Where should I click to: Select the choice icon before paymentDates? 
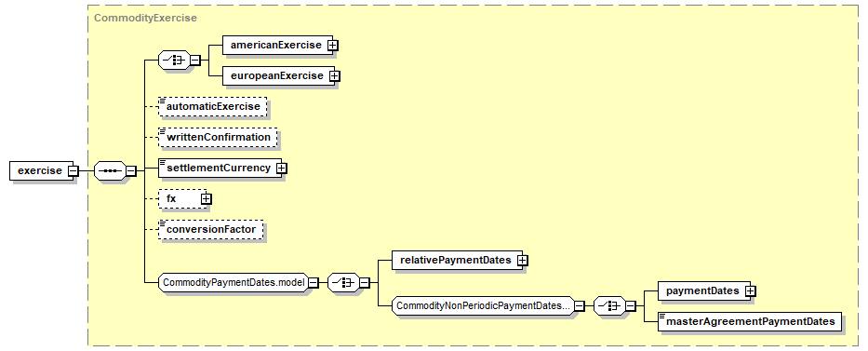point(609,305)
